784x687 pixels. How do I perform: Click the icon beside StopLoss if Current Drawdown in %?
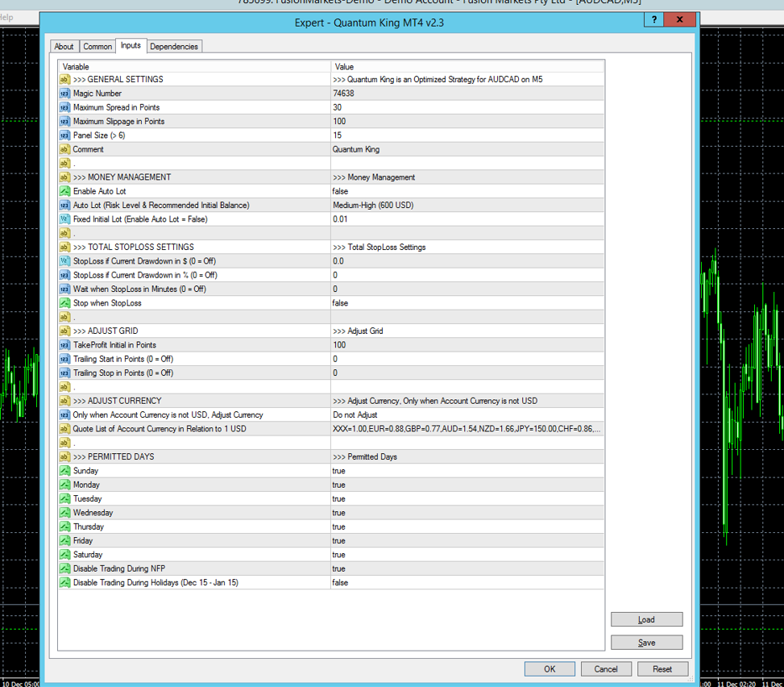click(x=64, y=275)
